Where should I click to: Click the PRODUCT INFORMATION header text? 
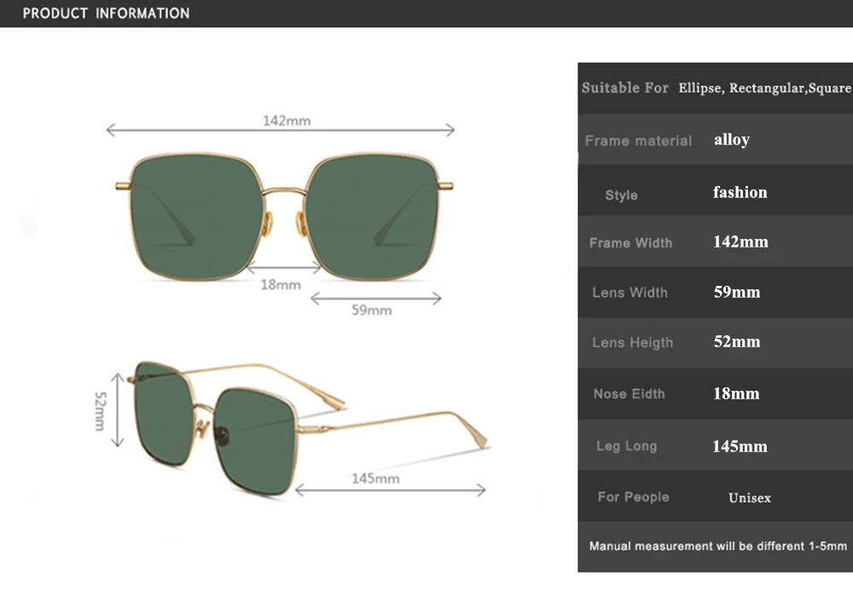(106, 14)
